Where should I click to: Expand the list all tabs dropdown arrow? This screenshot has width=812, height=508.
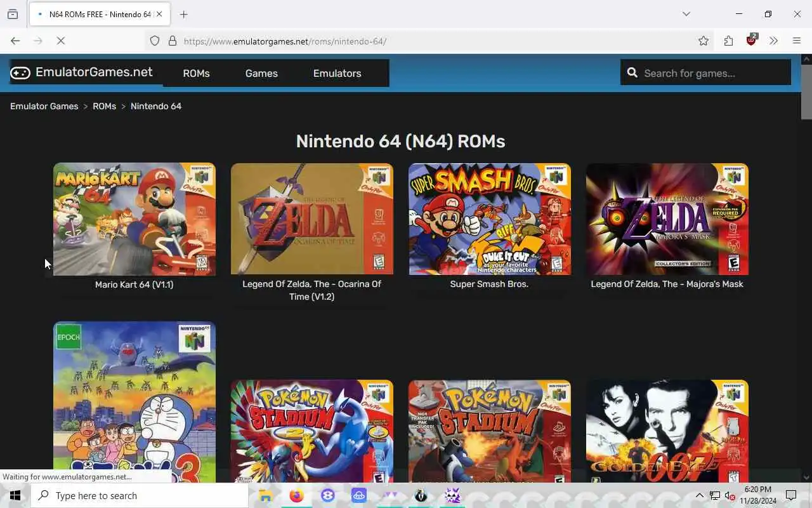(x=686, y=14)
